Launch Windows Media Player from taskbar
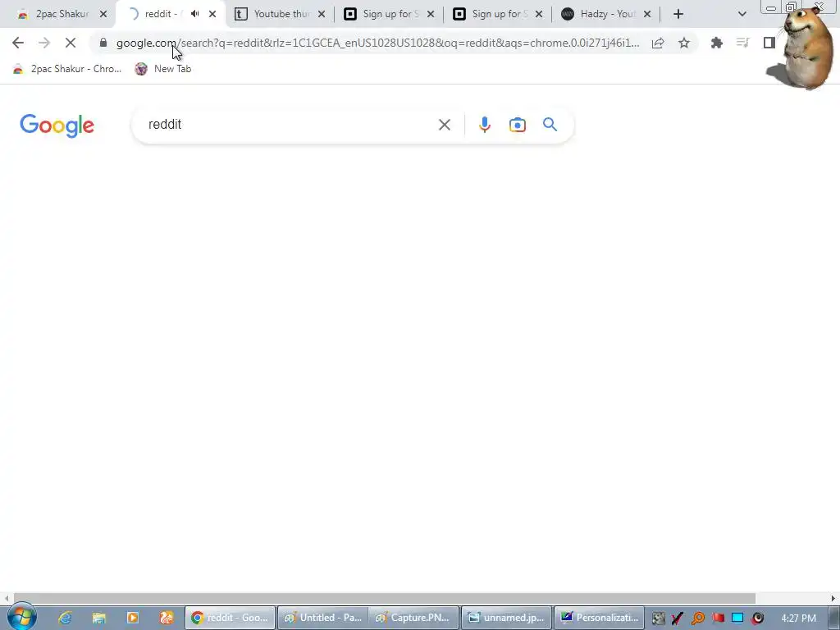Viewport: 840px width, 630px height. tap(133, 618)
